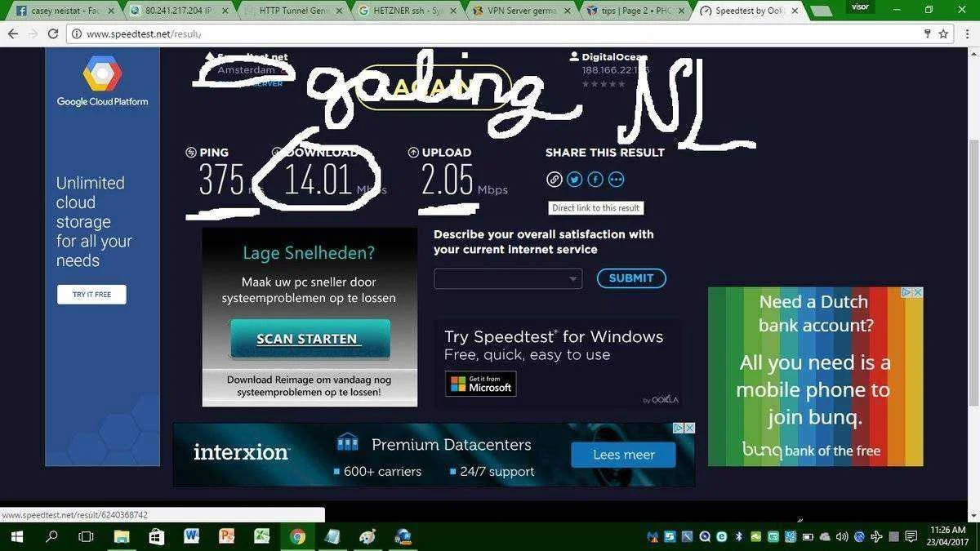This screenshot has height=551, width=980.
Task: Copy the direct link to this result
Action: pos(554,180)
